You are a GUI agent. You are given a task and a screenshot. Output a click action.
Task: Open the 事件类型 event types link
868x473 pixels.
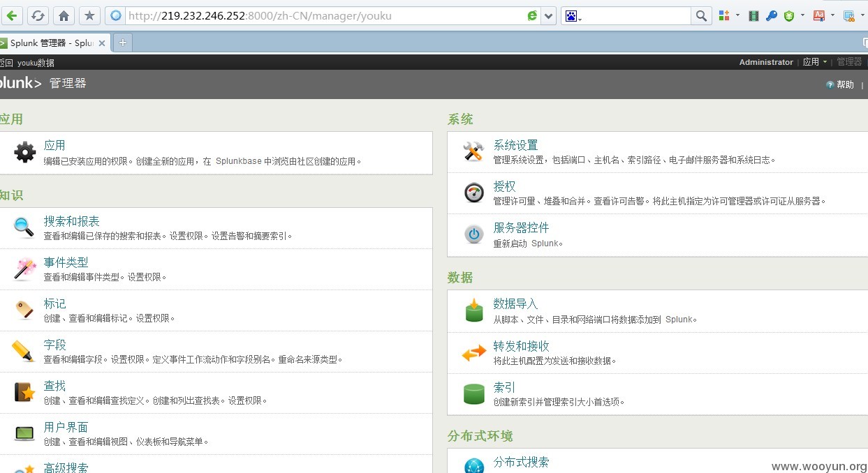(x=66, y=262)
